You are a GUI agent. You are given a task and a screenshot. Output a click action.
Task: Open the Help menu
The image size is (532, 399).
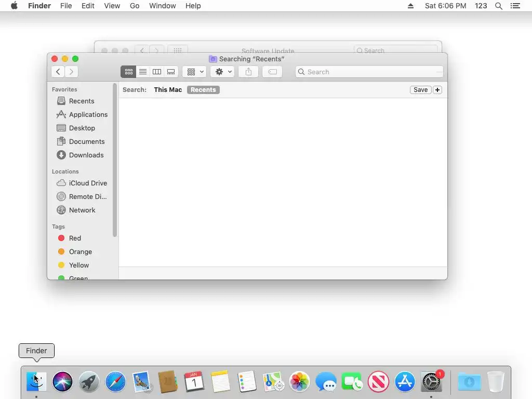[193, 6]
